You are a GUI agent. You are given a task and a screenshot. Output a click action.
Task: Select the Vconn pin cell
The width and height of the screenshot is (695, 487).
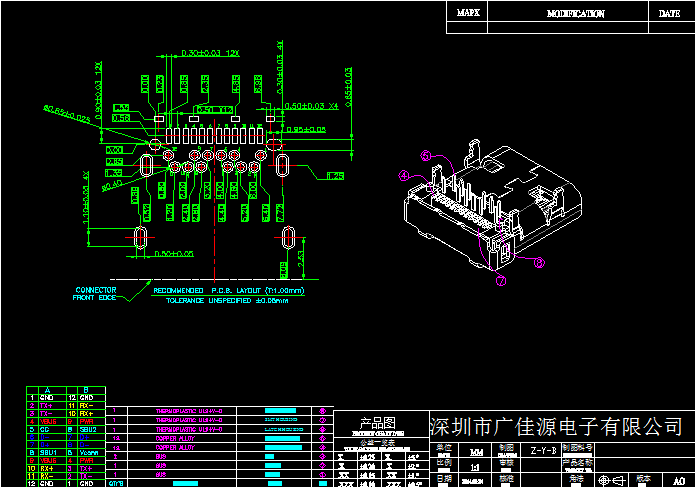pos(89,452)
